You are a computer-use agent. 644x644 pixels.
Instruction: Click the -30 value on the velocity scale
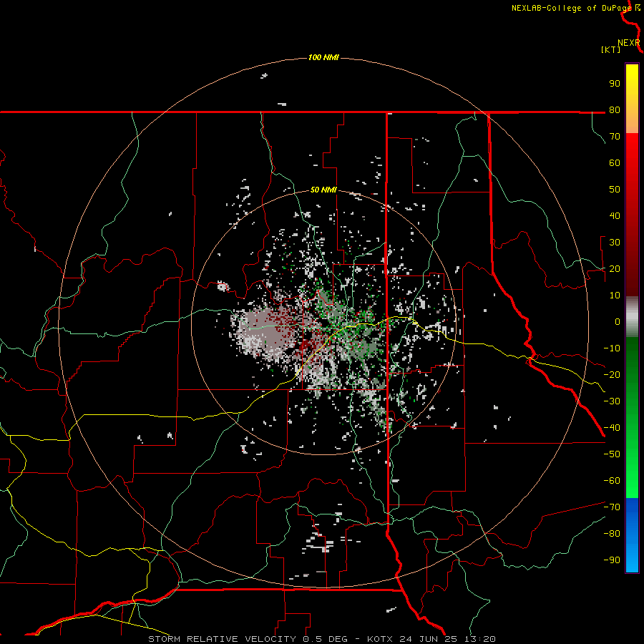tap(612, 401)
